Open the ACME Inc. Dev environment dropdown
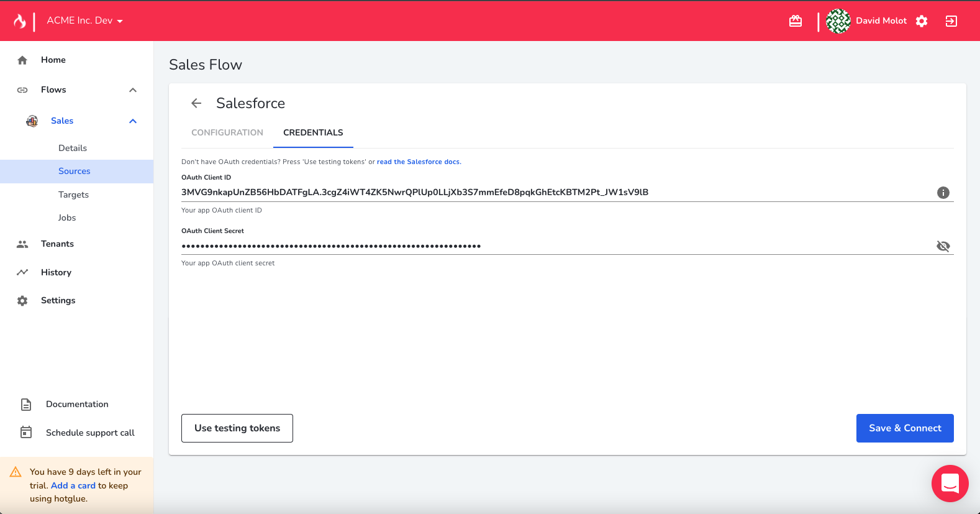This screenshot has height=514, width=980. [85, 21]
